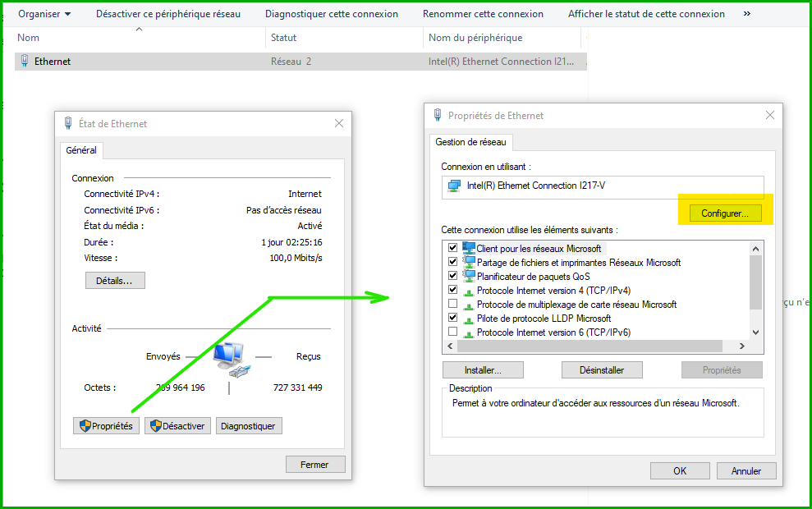Image resolution: width=812 pixels, height=509 pixels.
Task: Click the TCP/IPv4 protocol icon
Action: (x=469, y=291)
